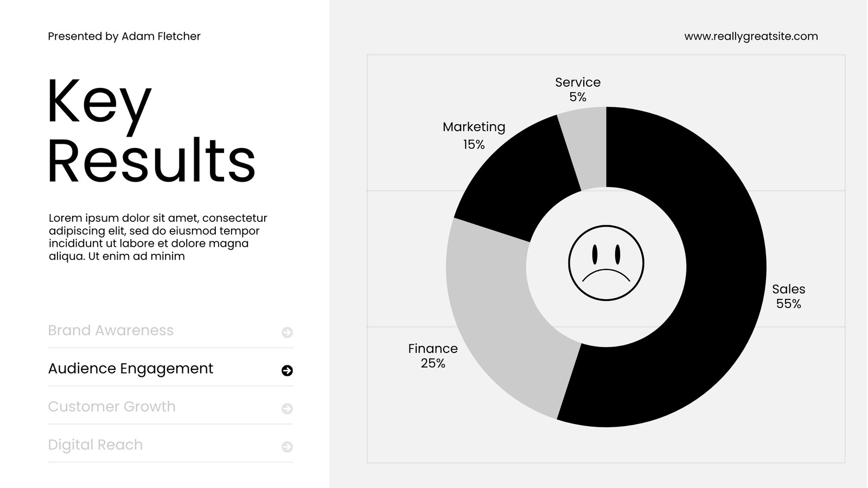Viewport: 868px width, 488px height.
Task: Click the Key Results heading
Action: pos(151,132)
